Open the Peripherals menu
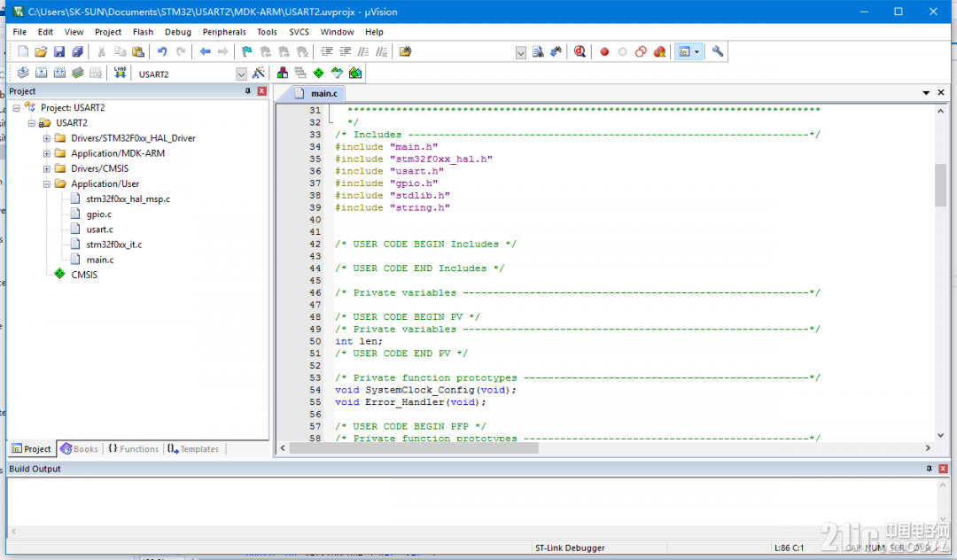Screen dimensions: 957x560 click(224, 32)
